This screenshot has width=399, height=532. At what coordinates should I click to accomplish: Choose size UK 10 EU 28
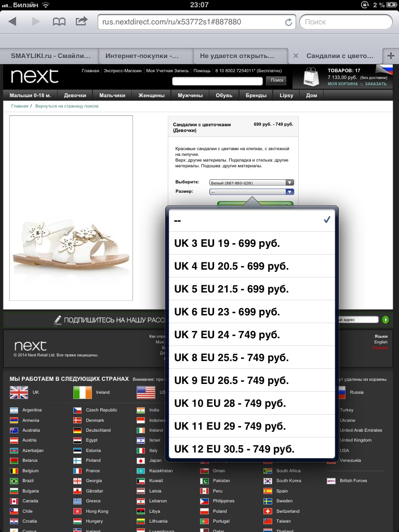click(252, 403)
